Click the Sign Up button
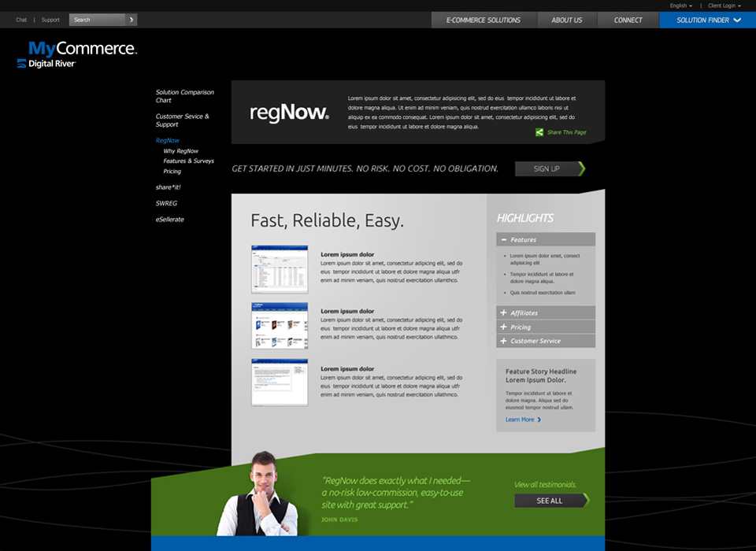 pyautogui.click(x=550, y=168)
